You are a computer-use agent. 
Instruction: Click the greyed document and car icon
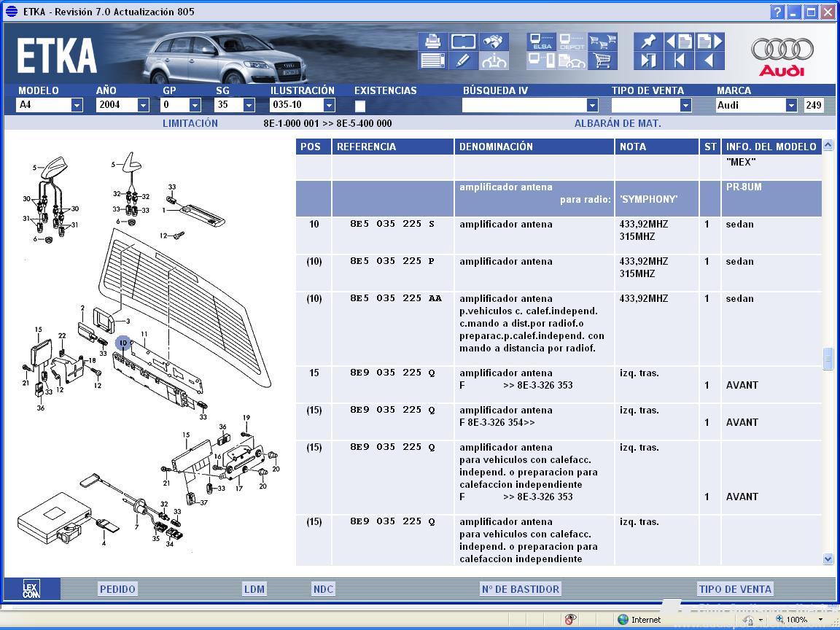(572, 61)
